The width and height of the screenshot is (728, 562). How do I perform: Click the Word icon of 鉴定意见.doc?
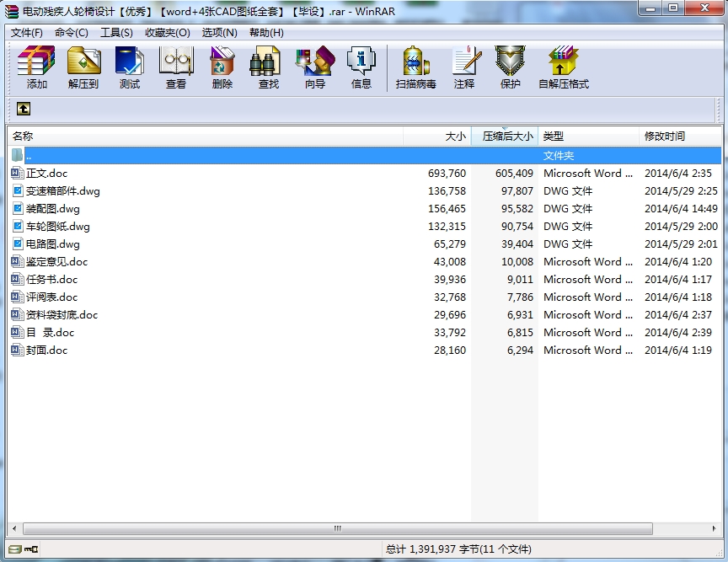pyautogui.click(x=18, y=261)
